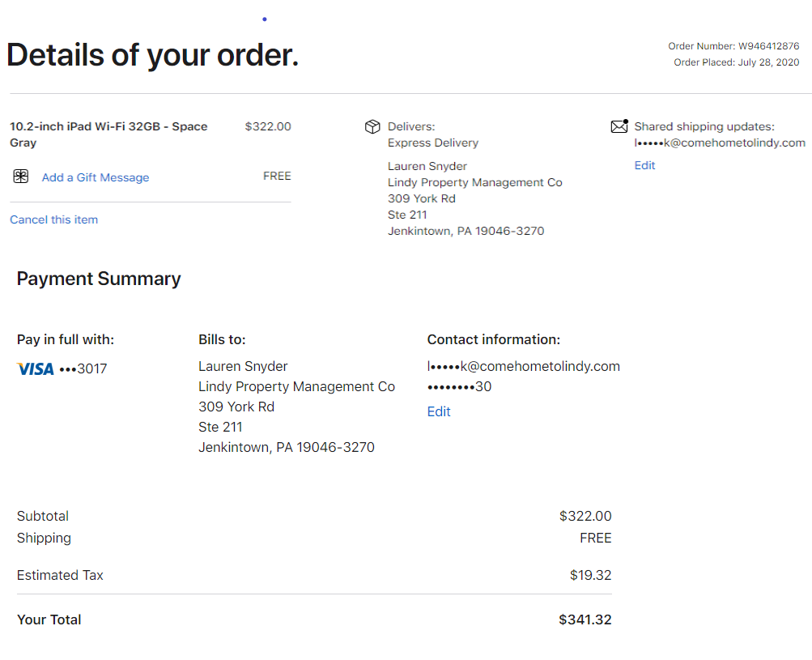The image size is (812, 660).
Task: Select the order number W946412876
Action: [x=768, y=46]
